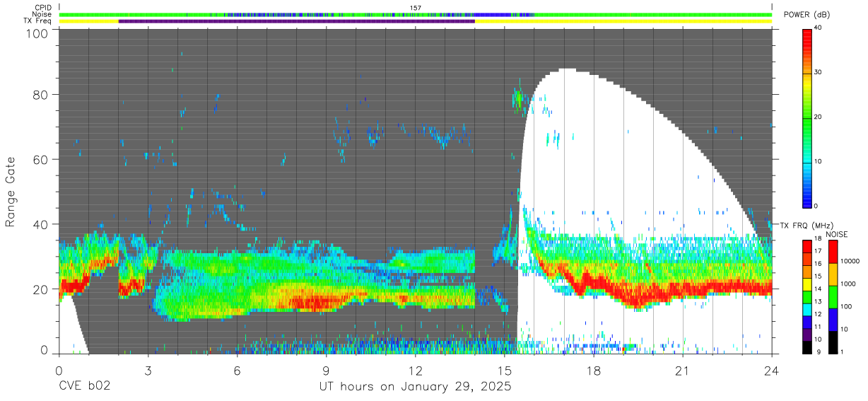Click the CVE b02 radar label

[84, 387]
